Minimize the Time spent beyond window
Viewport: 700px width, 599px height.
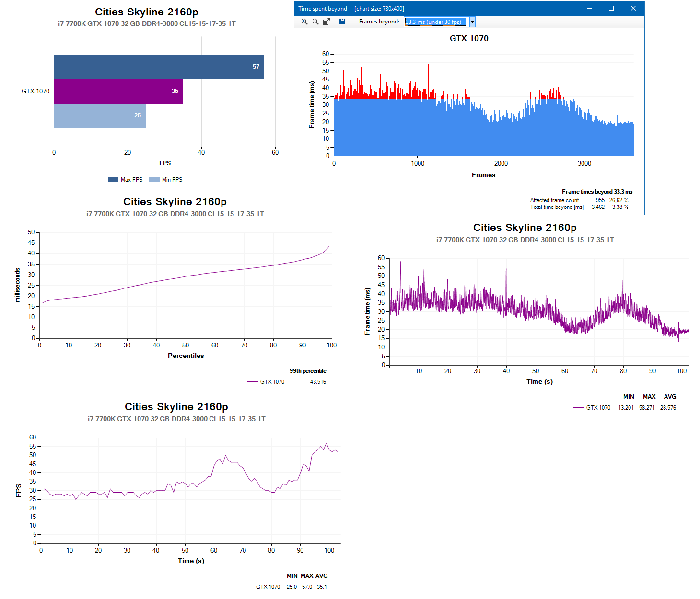click(x=590, y=8)
